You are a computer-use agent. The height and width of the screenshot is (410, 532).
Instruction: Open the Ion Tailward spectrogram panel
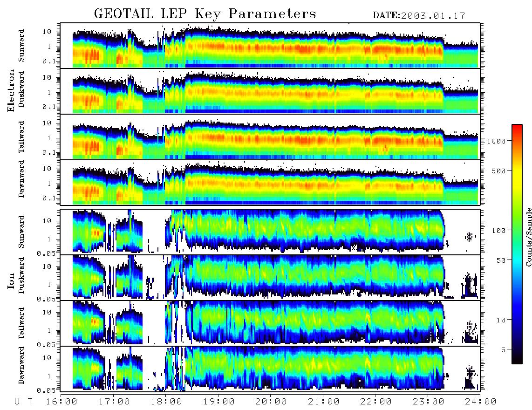(x=270, y=323)
